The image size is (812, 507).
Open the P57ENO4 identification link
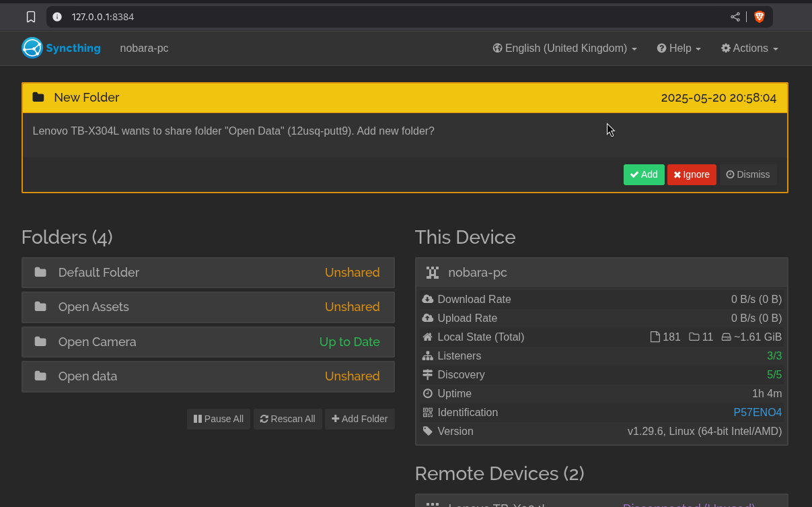[x=758, y=412]
